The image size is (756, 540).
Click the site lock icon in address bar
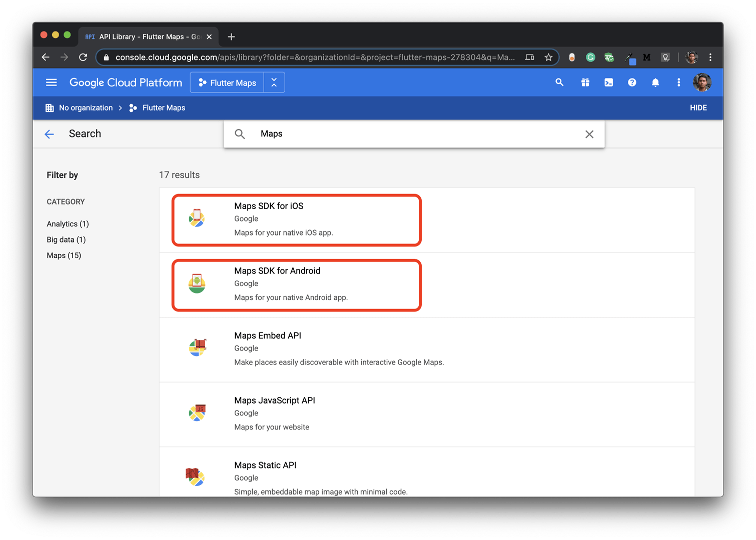coord(106,57)
